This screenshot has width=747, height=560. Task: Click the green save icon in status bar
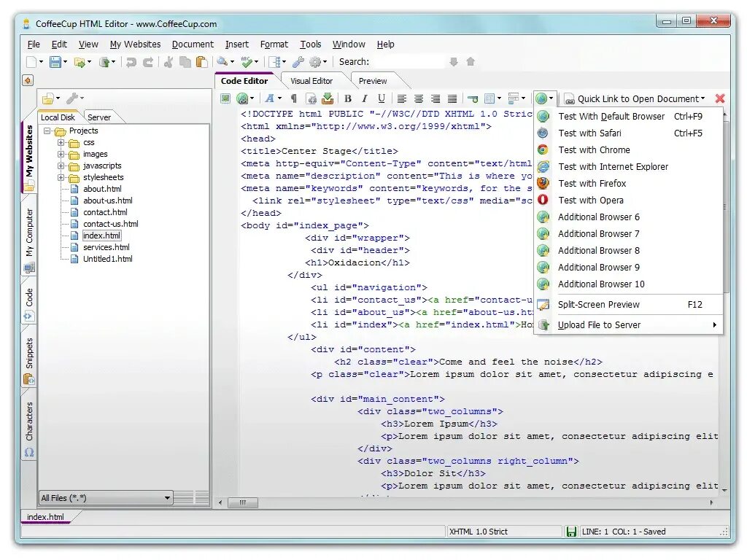571,532
